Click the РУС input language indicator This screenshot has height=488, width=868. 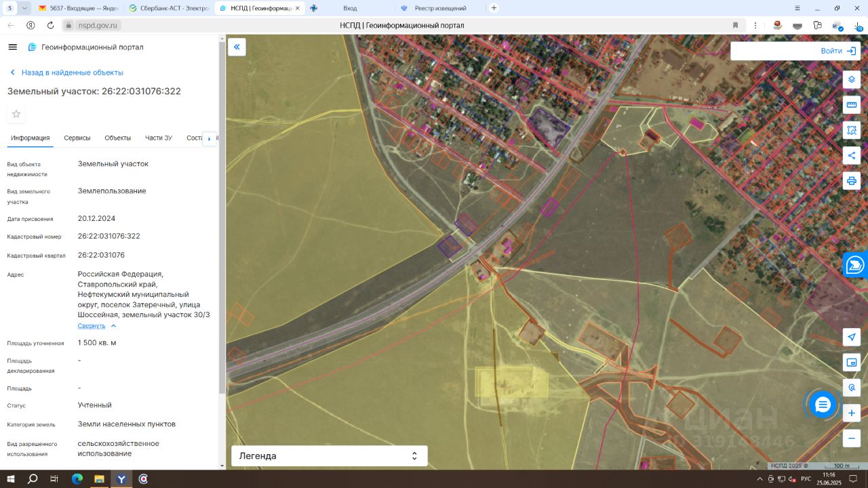[x=806, y=479]
